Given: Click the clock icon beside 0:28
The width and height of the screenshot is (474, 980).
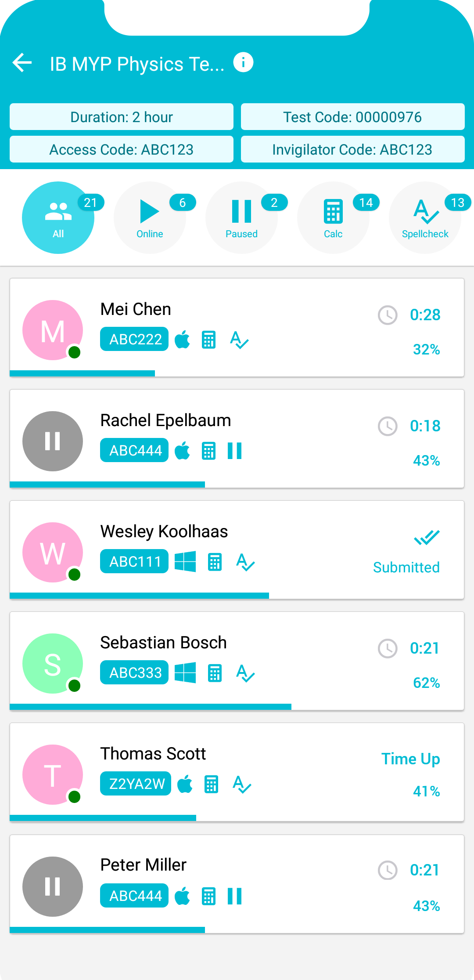Looking at the screenshot, I should (x=388, y=315).
